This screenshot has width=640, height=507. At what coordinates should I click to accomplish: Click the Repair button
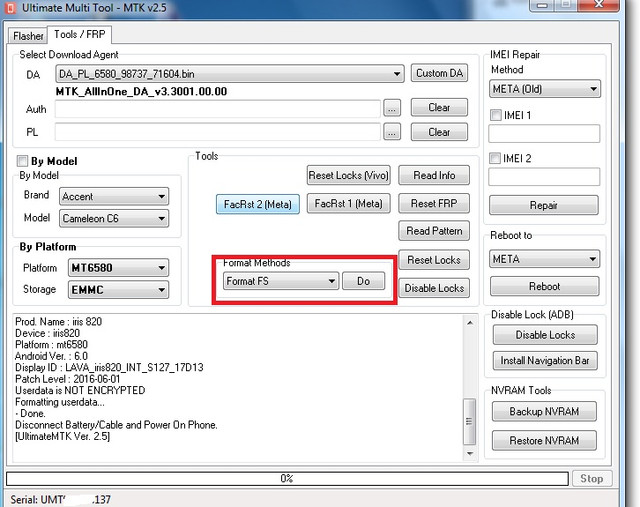pyautogui.click(x=544, y=205)
